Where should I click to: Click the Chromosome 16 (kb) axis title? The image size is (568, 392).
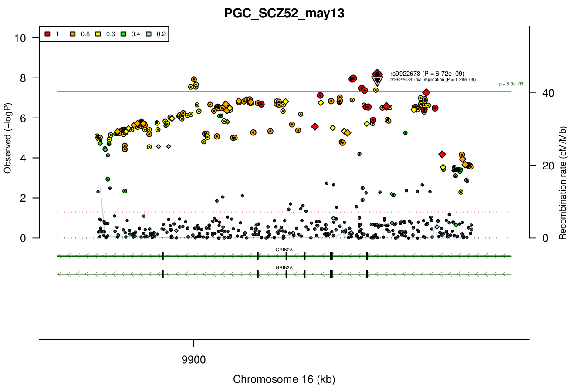click(x=284, y=379)
